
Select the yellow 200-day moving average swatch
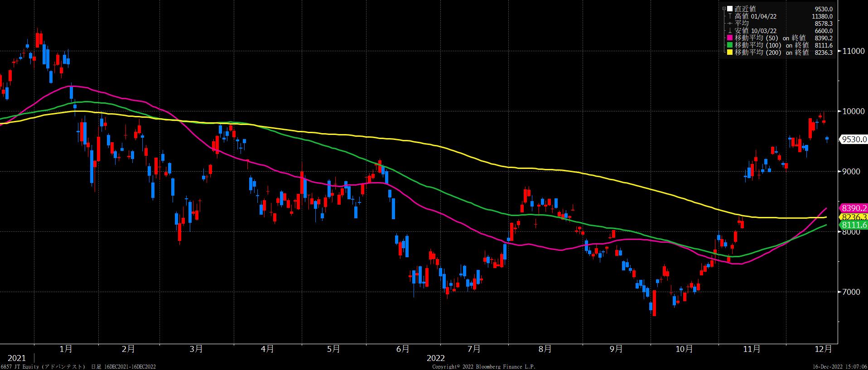tap(730, 53)
